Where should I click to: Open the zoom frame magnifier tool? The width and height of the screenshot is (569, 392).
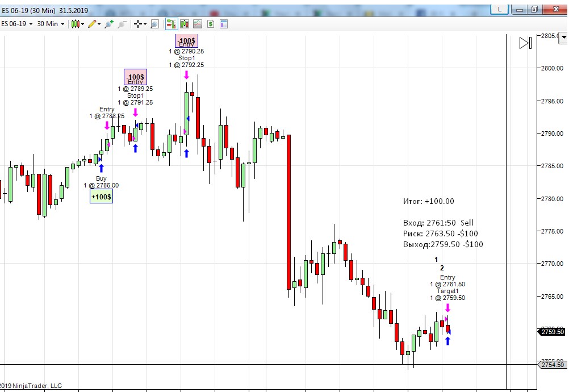tap(154, 24)
